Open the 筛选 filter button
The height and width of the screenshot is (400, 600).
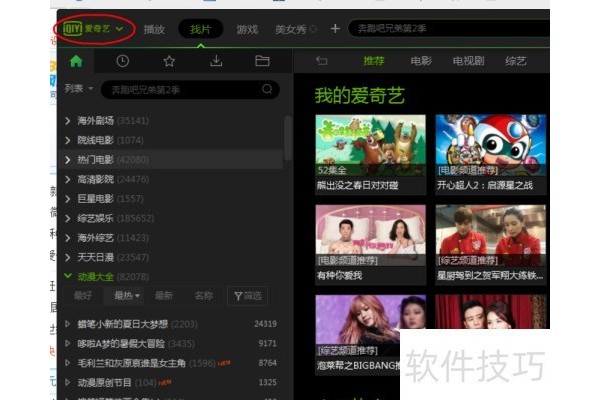pos(247,296)
